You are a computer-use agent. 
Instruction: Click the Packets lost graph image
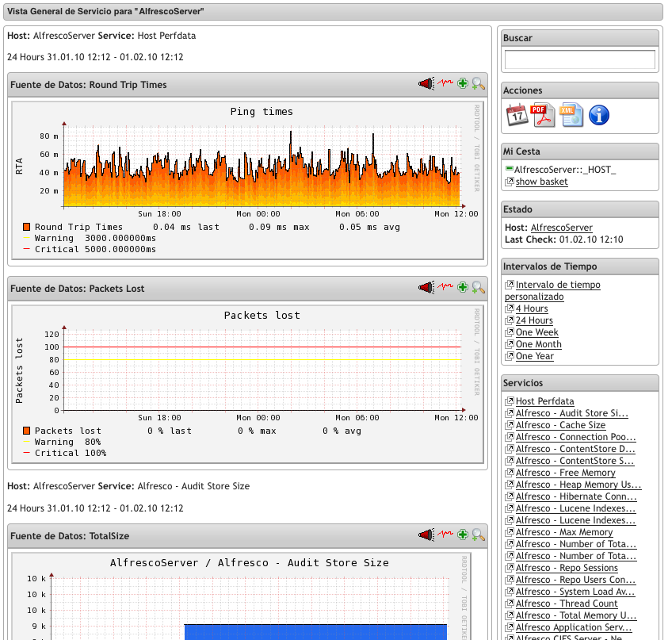click(248, 385)
